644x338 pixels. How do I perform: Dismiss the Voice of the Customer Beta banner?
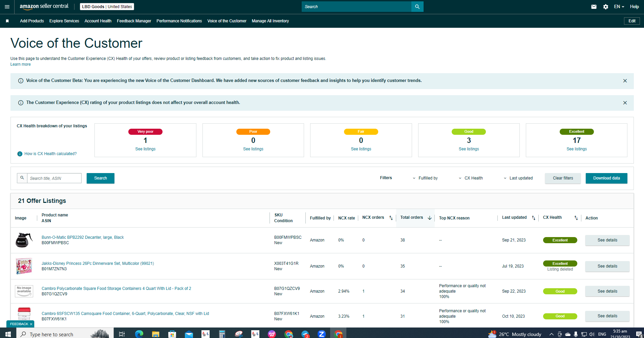click(x=625, y=81)
